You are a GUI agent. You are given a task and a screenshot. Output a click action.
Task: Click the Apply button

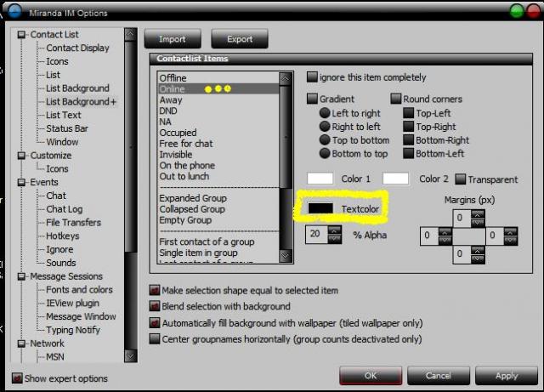tap(507, 375)
